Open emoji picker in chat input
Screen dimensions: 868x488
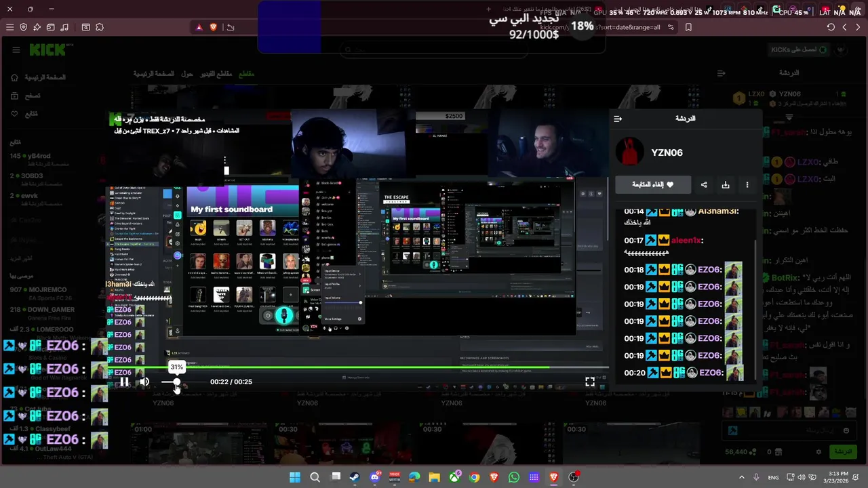point(846,430)
